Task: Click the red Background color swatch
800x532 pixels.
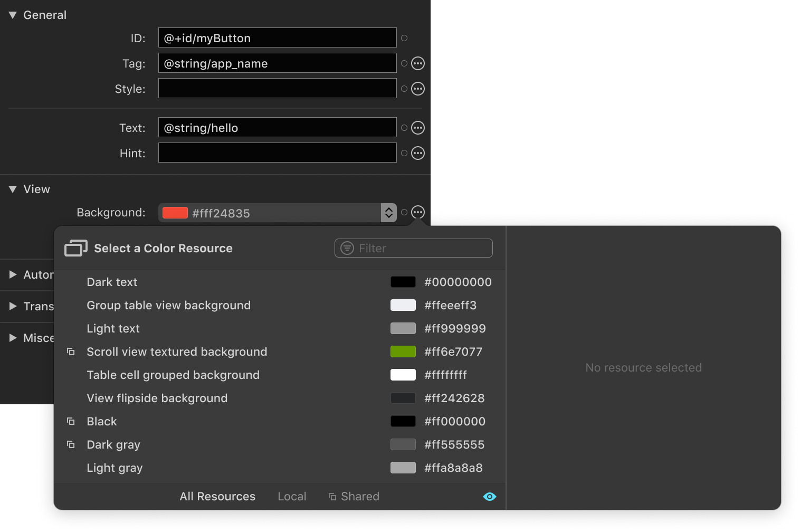Action: (x=175, y=212)
